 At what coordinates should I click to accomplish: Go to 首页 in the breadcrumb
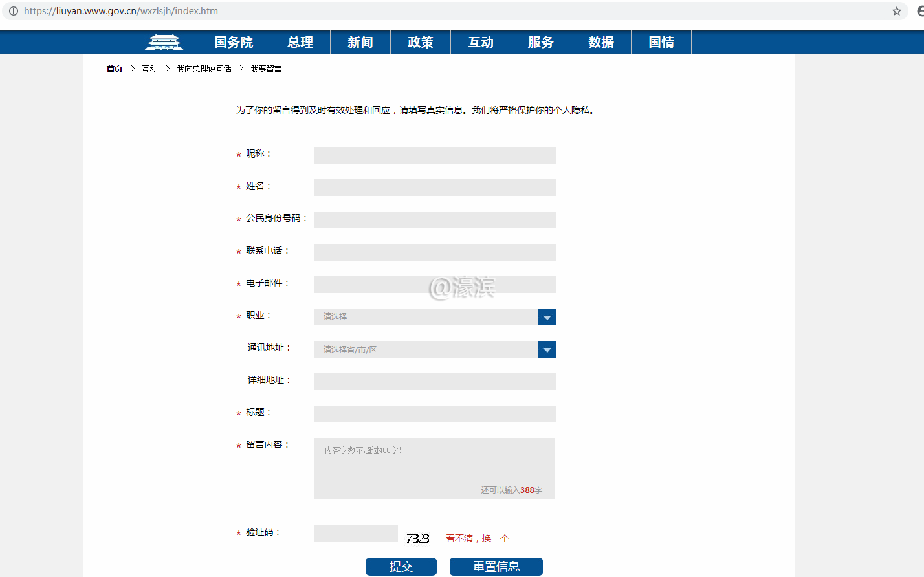click(115, 69)
